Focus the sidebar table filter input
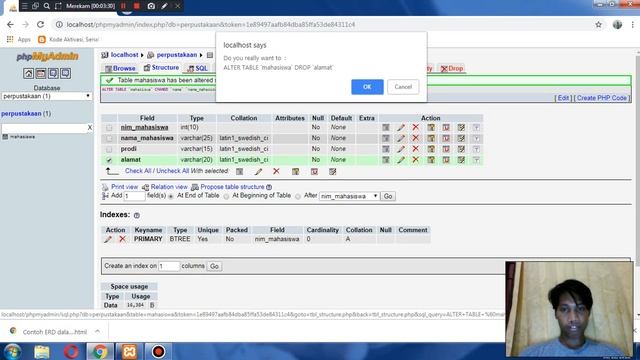The image size is (640, 360). click(x=44, y=128)
